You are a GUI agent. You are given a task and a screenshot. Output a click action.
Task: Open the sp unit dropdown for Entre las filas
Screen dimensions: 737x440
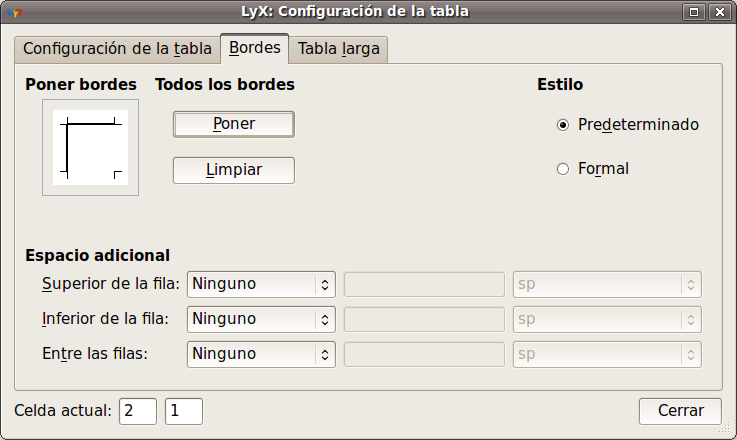(607, 354)
